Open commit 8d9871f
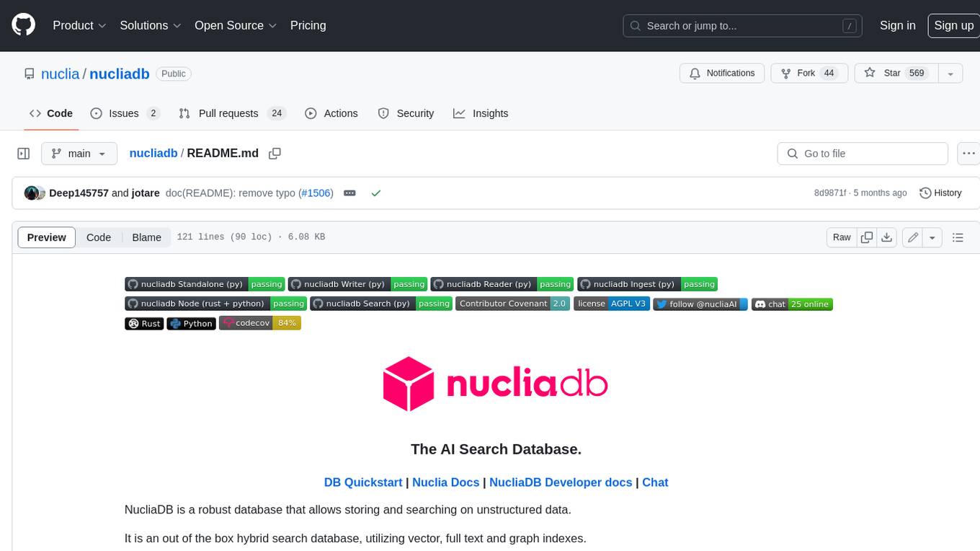Viewport: 980px width, 551px height. (x=831, y=193)
